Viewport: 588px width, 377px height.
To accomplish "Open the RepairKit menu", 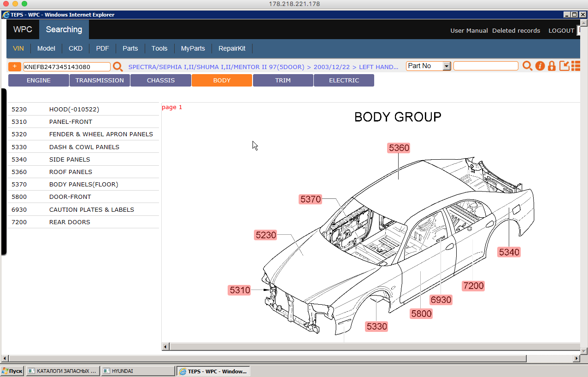I will tap(232, 48).
